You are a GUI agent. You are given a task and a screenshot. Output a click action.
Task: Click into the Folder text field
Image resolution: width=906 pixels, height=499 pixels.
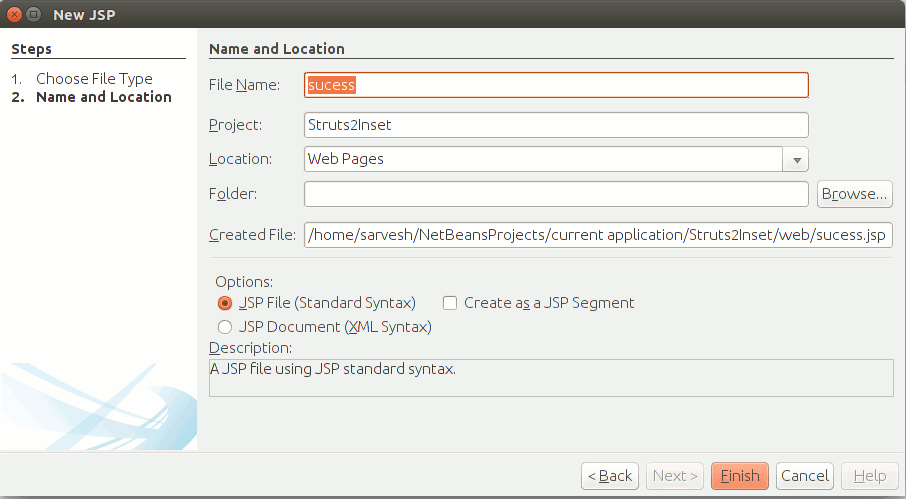(556, 194)
